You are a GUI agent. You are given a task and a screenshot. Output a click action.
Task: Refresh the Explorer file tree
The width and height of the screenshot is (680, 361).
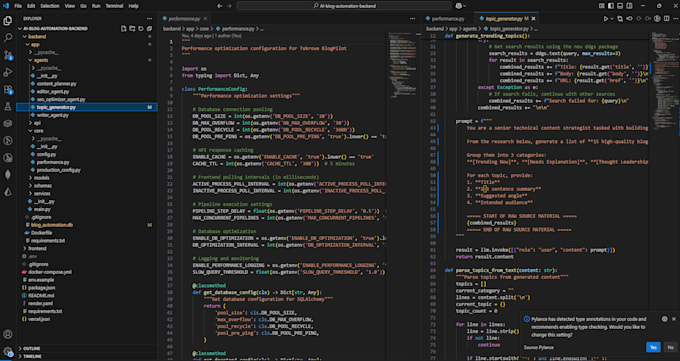pyautogui.click(x=141, y=29)
